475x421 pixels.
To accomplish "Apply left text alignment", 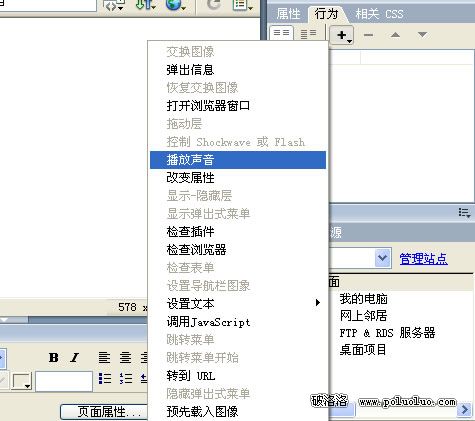I will 104,358.
